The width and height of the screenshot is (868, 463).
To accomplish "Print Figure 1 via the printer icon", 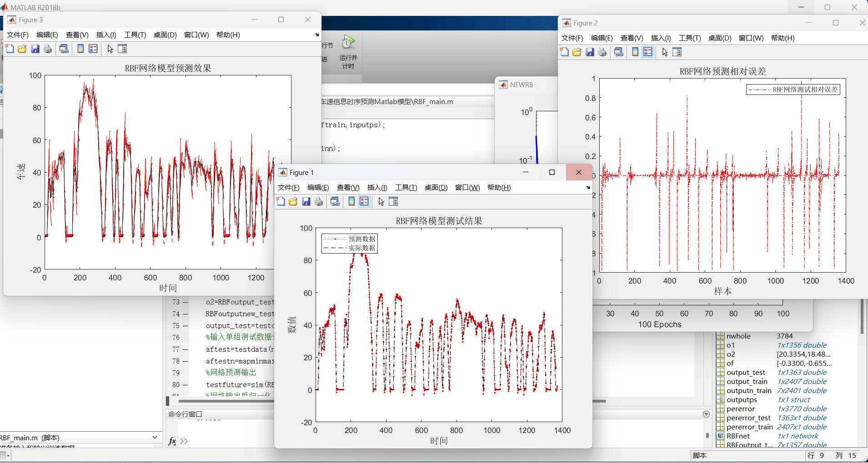I will 319,202.
